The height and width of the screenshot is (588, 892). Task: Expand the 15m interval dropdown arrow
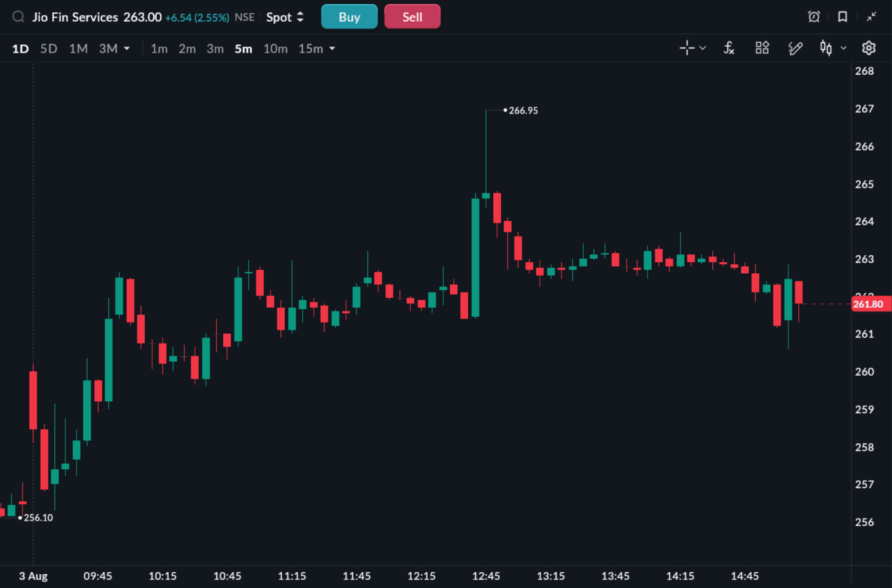(332, 49)
